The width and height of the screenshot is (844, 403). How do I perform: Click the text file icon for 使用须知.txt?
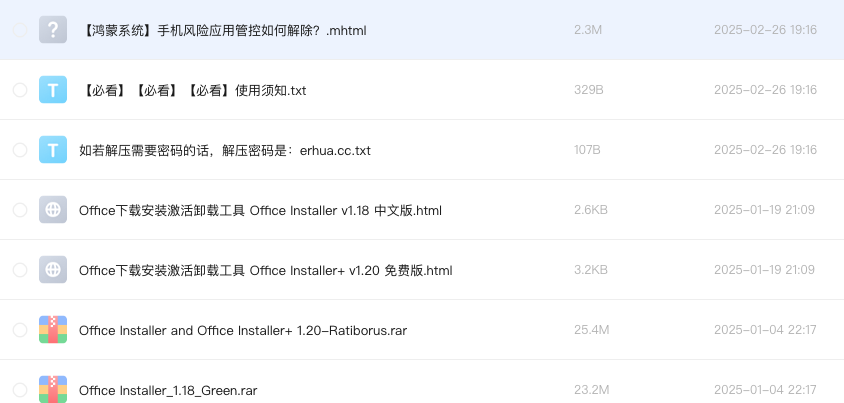(53, 90)
